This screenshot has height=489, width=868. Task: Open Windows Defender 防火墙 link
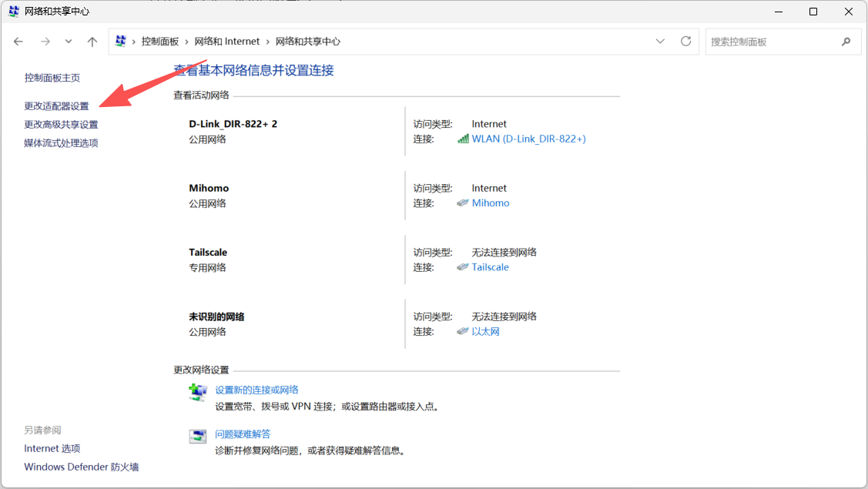[82, 467]
